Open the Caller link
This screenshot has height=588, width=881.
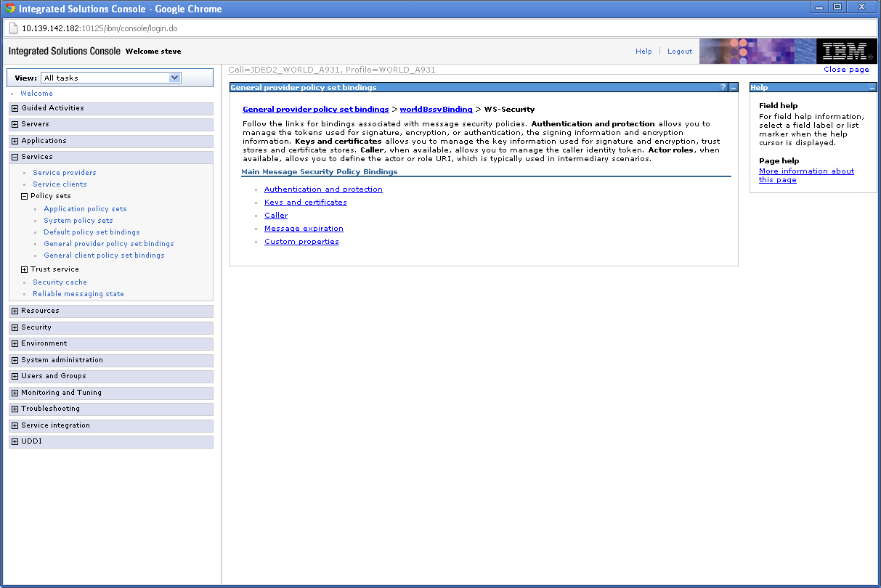point(276,216)
